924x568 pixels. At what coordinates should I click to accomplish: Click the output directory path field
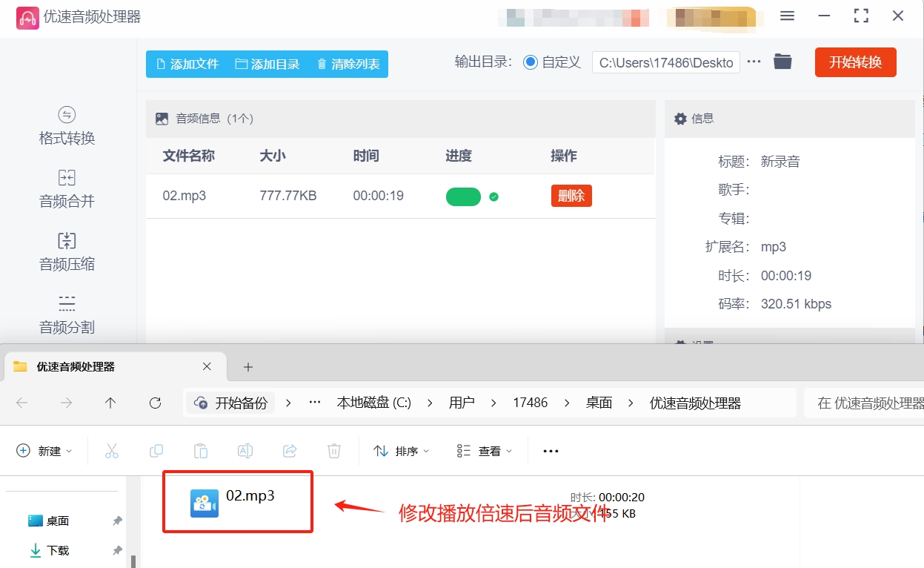(666, 63)
